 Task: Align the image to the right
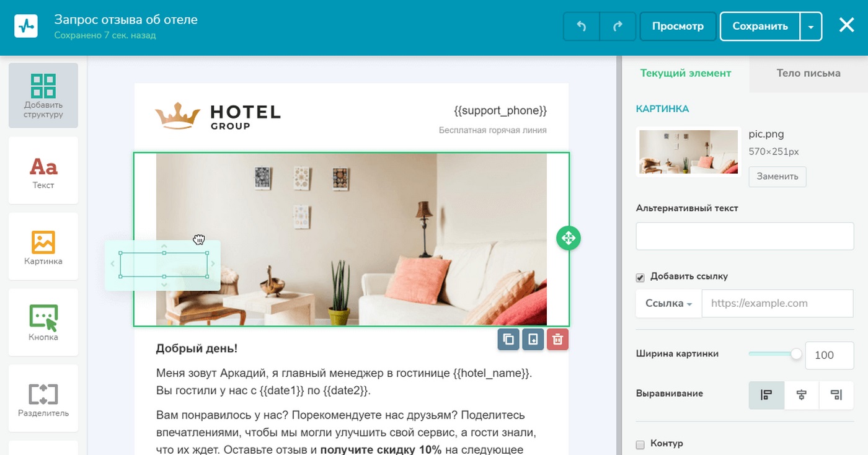tap(836, 395)
